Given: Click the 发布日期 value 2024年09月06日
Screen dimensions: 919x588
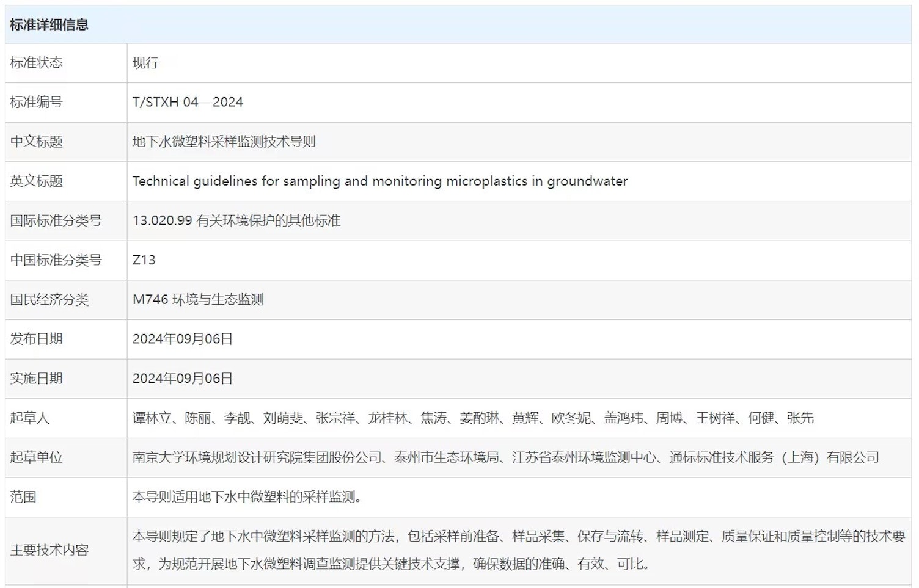Looking at the screenshot, I should tap(182, 339).
